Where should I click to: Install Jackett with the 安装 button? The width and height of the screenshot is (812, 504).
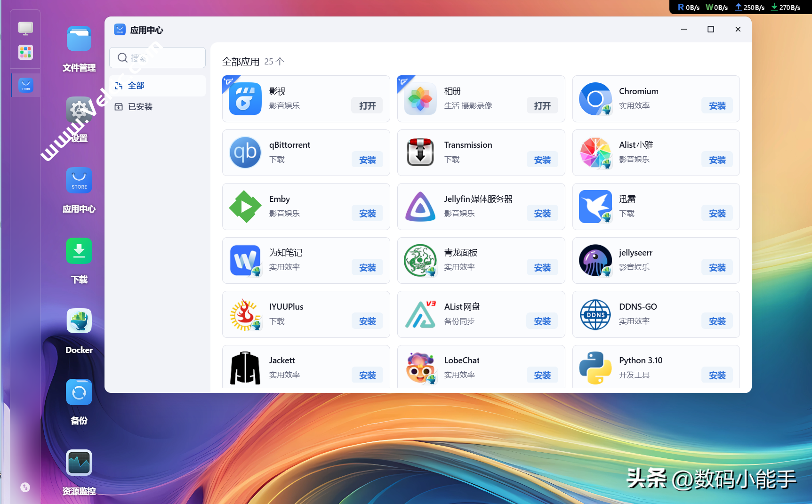tap(367, 376)
